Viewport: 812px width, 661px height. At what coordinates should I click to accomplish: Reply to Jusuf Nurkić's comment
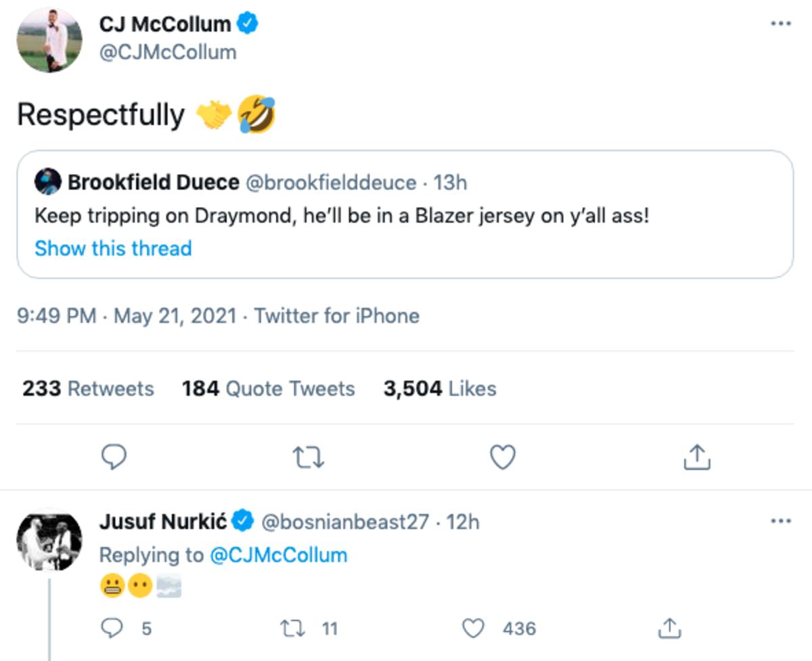click(x=111, y=629)
